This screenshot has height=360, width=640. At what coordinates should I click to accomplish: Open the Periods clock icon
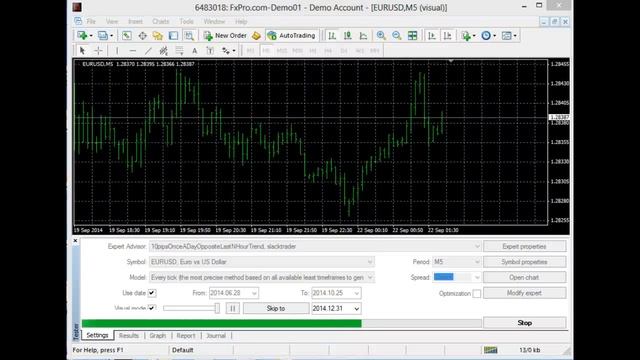point(488,36)
